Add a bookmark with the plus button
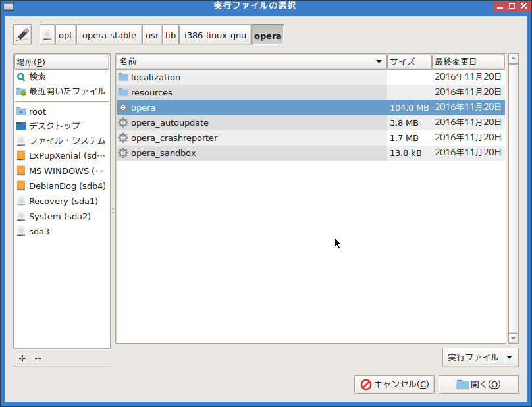The height and width of the screenshot is (407, 532). tap(22, 358)
